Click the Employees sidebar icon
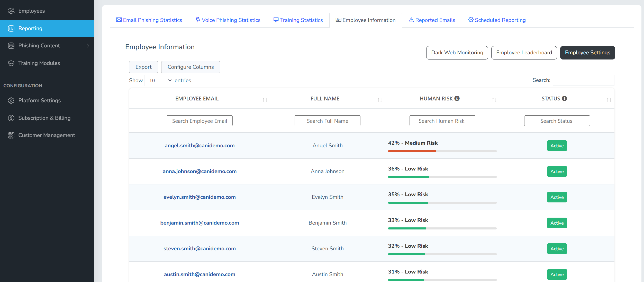 tap(11, 11)
